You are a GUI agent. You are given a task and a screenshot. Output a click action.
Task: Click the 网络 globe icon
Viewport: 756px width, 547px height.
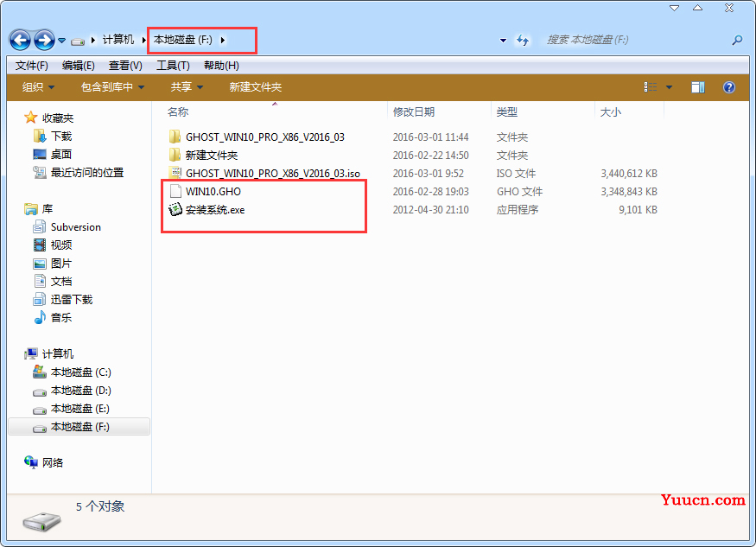(31, 462)
